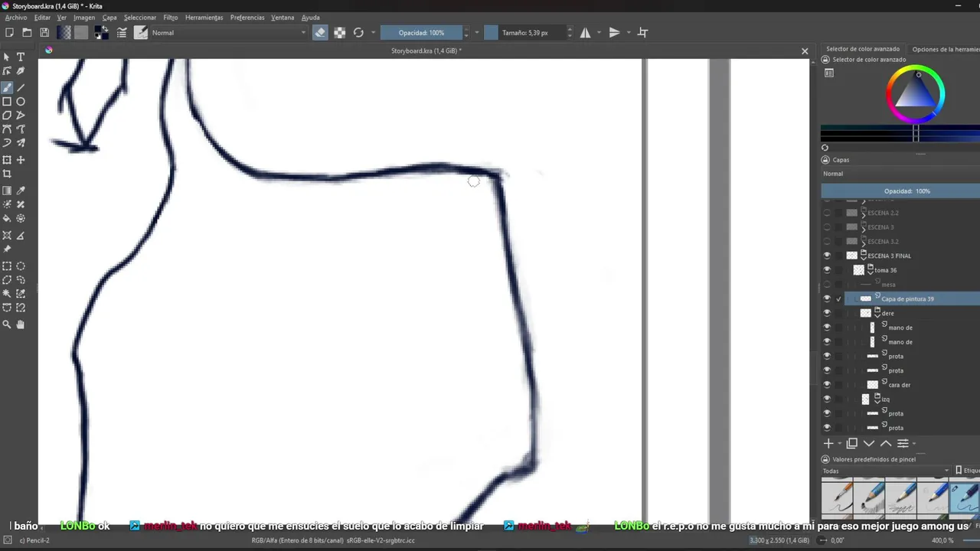The width and height of the screenshot is (980, 551).
Task: Select the Pan hand tool
Action: [21, 324]
